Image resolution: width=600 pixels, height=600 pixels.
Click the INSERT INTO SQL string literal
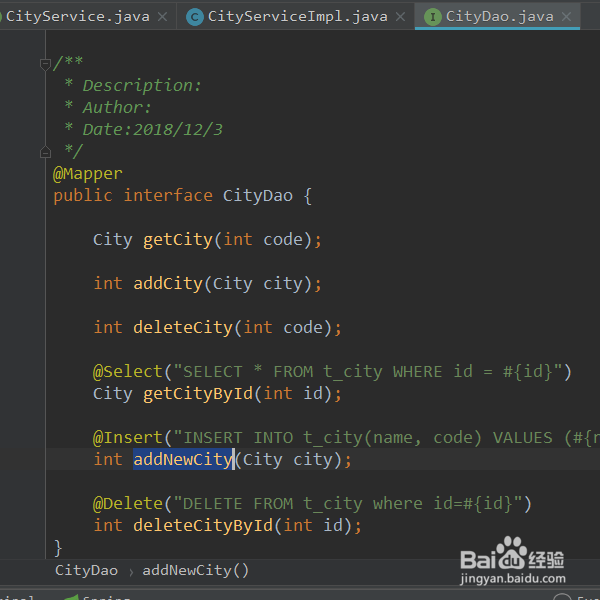[x=386, y=437]
